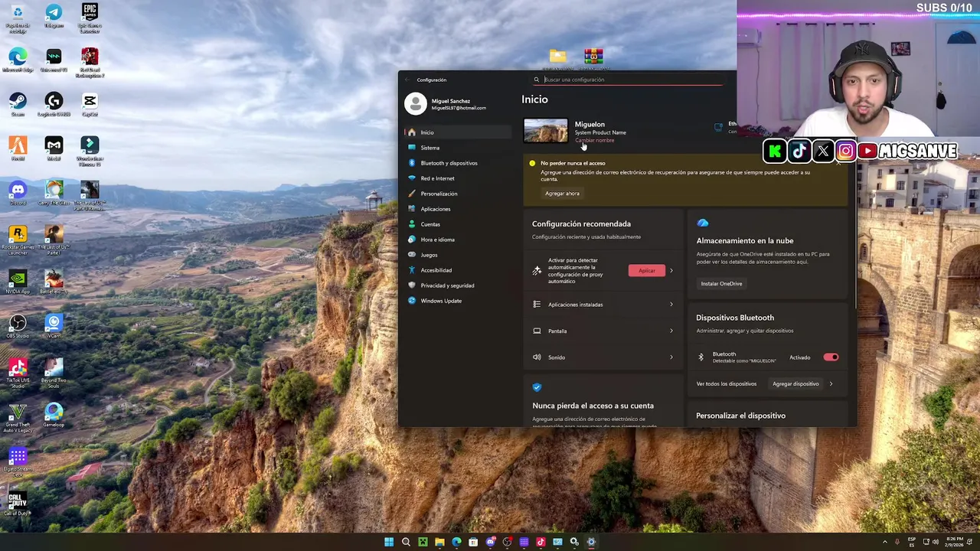Open the Personalización section

457,194
